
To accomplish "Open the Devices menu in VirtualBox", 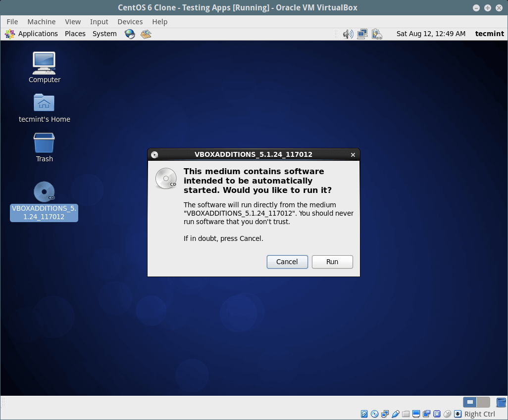I will pyautogui.click(x=130, y=22).
